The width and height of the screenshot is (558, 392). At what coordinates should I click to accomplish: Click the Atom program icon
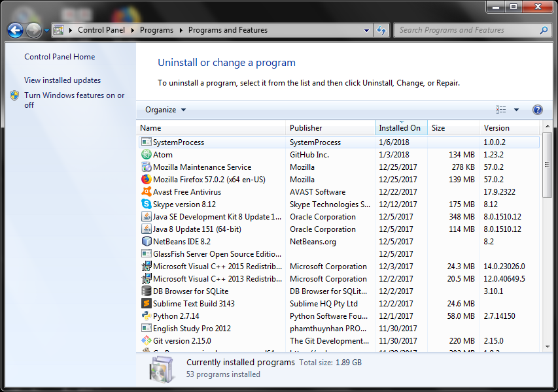point(147,155)
